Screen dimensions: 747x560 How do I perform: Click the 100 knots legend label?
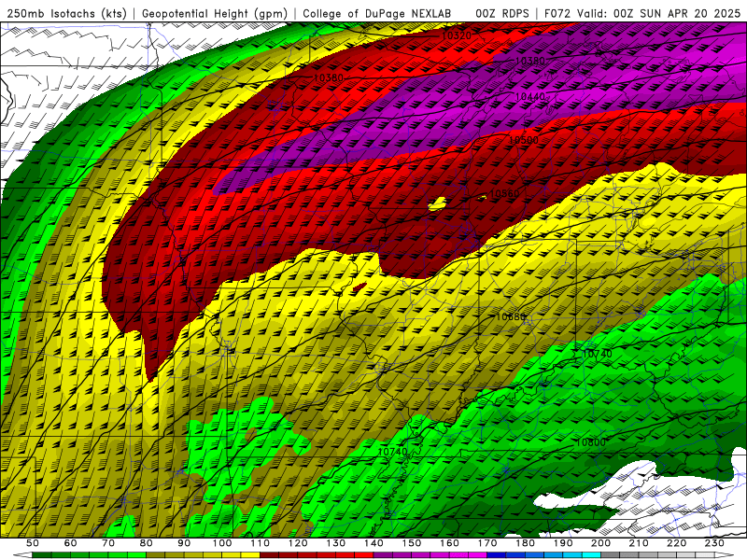[x=222, y=543]
